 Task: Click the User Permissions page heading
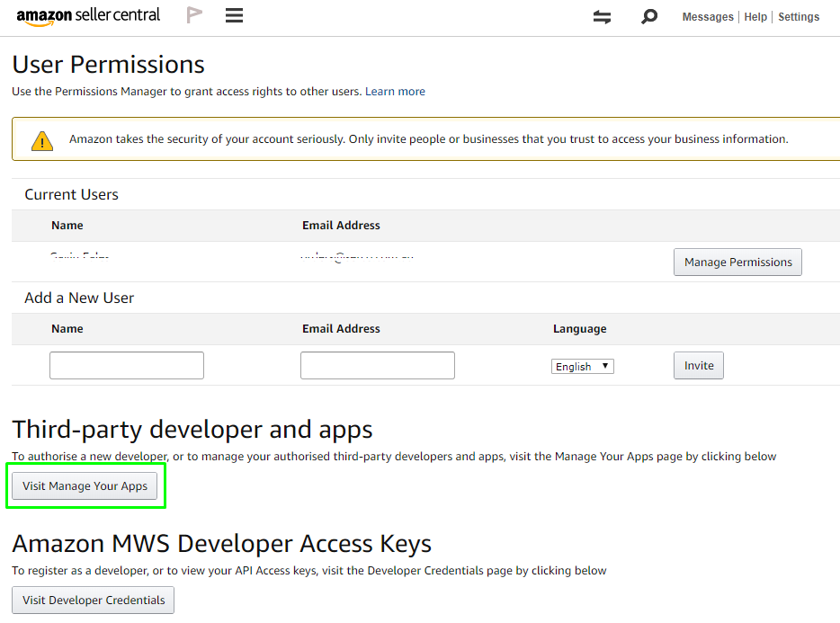(108, 65)
